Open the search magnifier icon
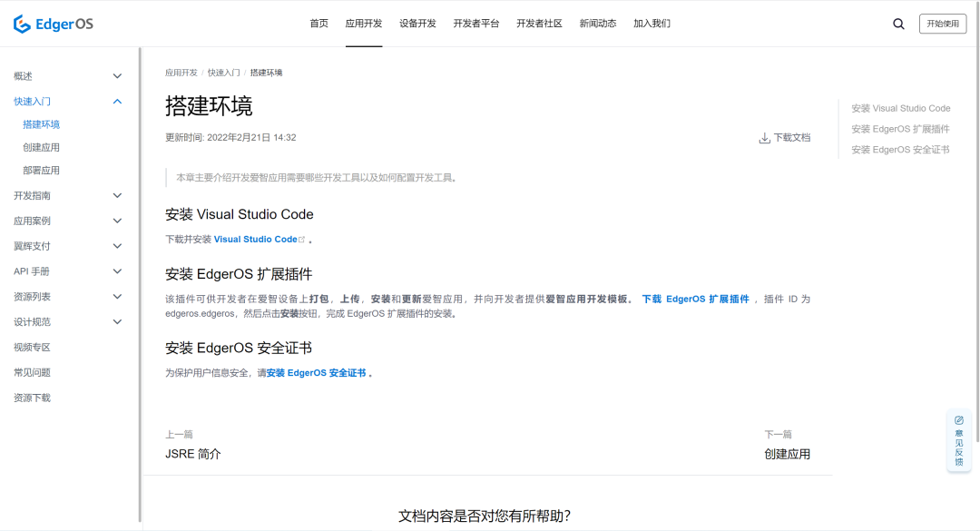Viewport: 980px width, 531px height. pyautogui.click(x=898, y=24)
